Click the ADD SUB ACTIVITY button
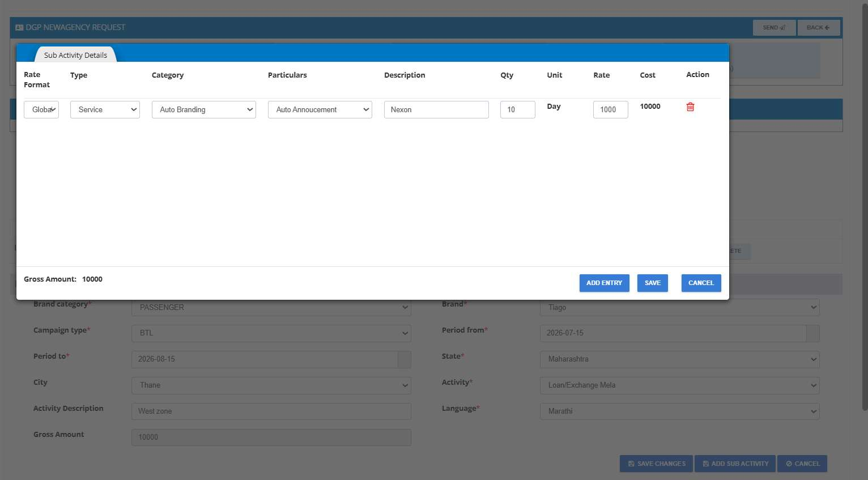 click(x=735, y=464)
